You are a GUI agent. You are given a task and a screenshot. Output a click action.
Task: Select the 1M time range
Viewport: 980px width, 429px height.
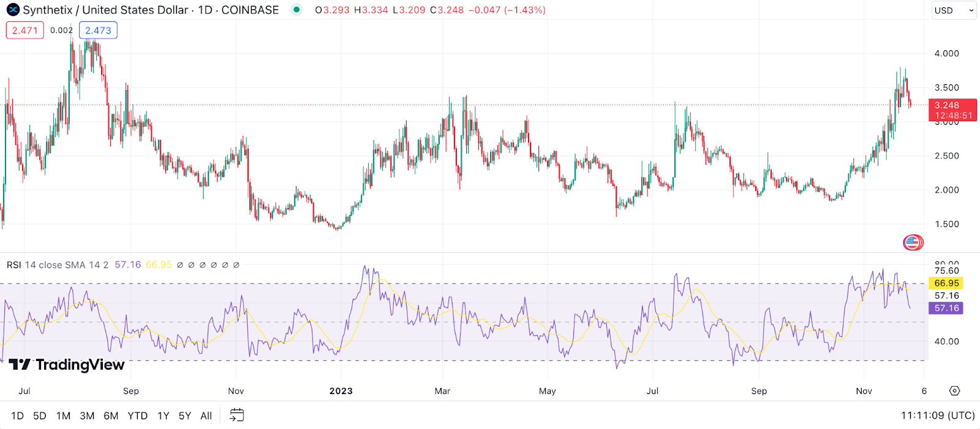[63, 416]
